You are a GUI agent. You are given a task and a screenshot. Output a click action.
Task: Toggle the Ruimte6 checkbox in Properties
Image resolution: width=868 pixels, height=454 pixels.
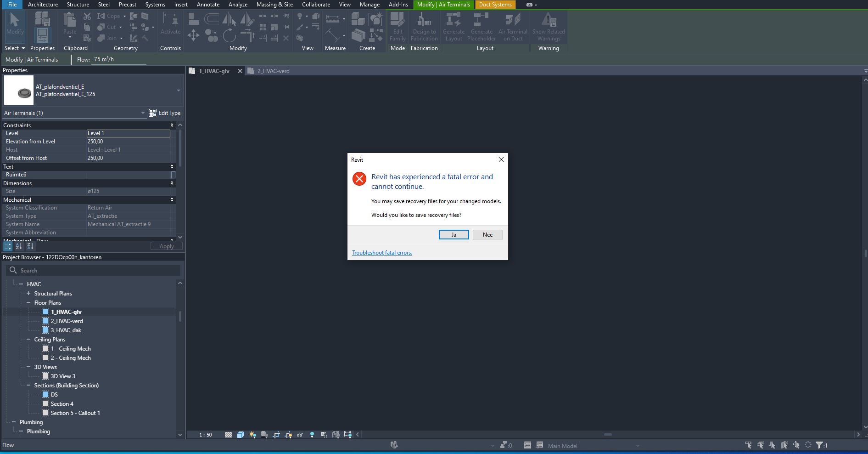[173, 175]
